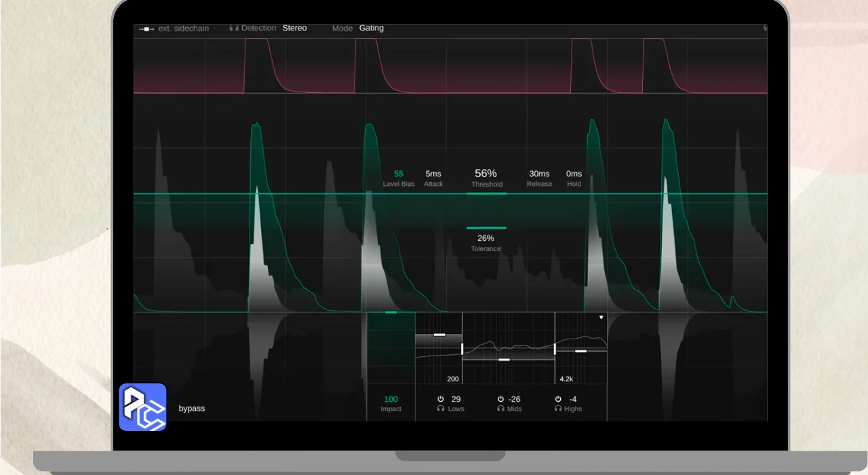Screen dimensions: 868x475
Task: Click the Lows band power icon
Action: tap(440, 399)
